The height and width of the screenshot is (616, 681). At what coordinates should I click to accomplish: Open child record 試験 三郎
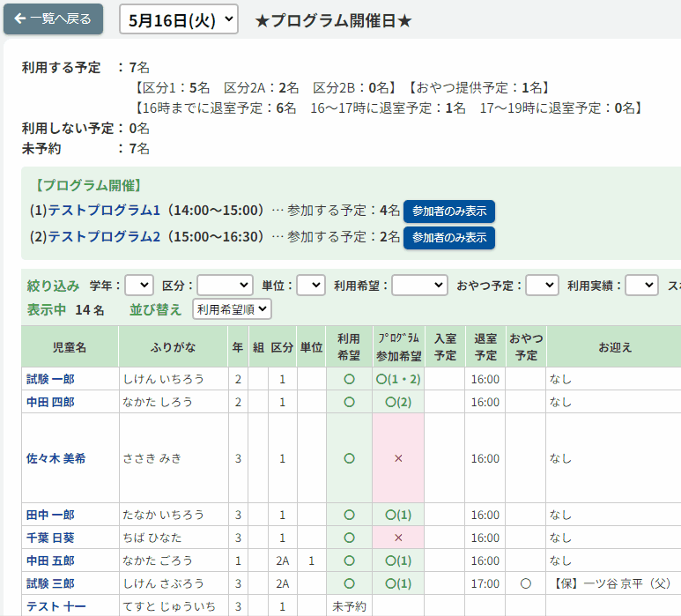[50, 583]
